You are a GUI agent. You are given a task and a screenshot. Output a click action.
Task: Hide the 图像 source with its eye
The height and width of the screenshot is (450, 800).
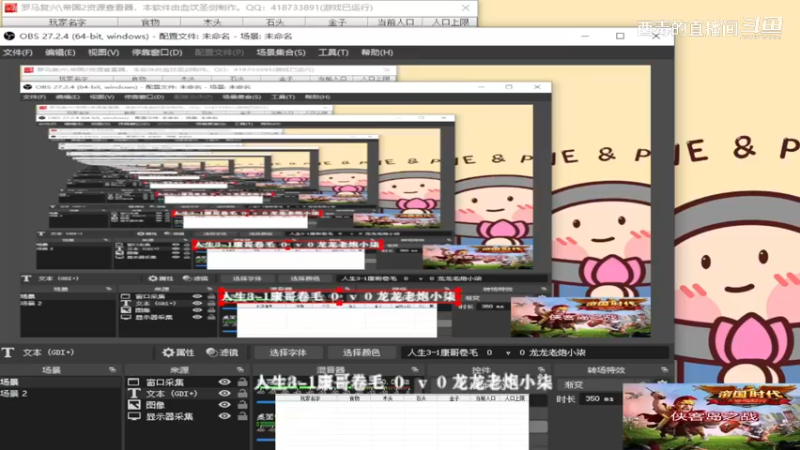coord(224,405)
